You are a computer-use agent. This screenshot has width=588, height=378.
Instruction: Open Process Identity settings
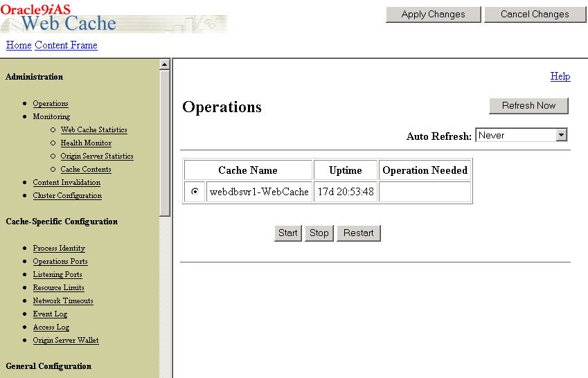pos(59,249)
